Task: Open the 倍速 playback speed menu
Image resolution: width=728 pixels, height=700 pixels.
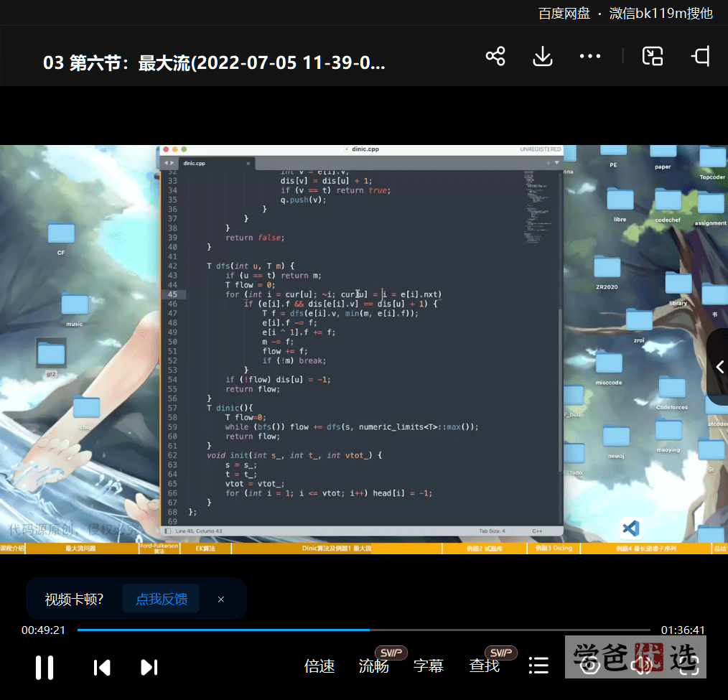Action: pyautogui.click(x=319, y=666)
